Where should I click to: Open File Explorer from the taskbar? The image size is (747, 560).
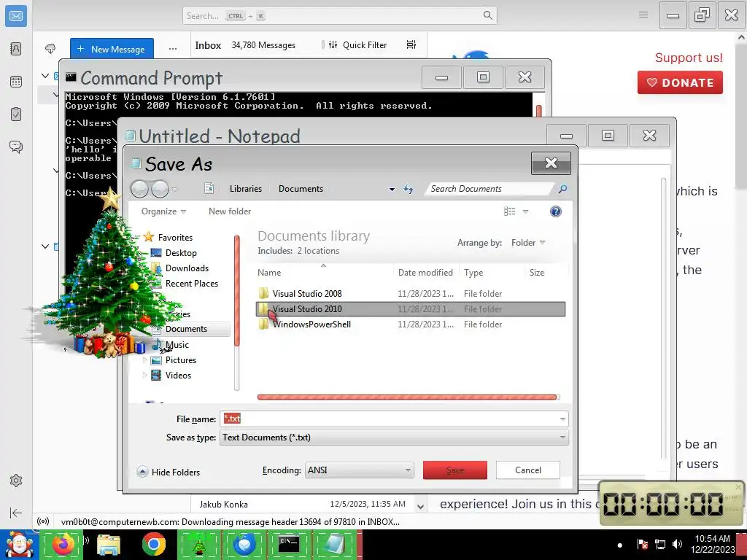[109, 544]
